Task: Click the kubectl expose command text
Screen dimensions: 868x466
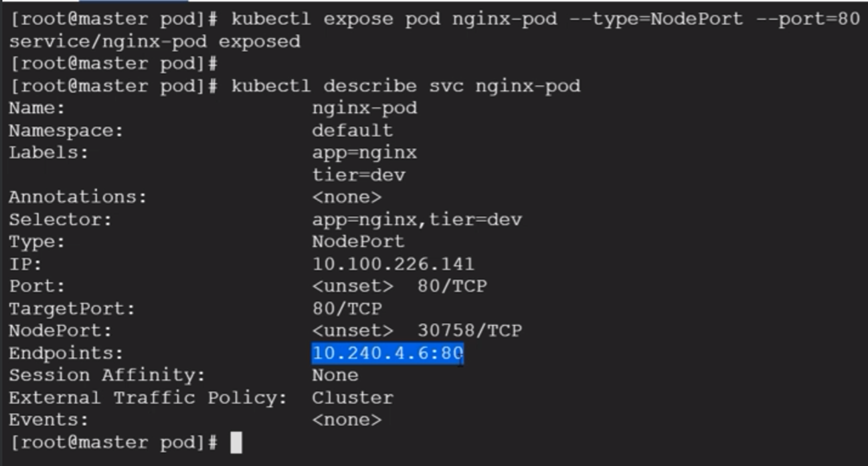Action: point(545,19)
